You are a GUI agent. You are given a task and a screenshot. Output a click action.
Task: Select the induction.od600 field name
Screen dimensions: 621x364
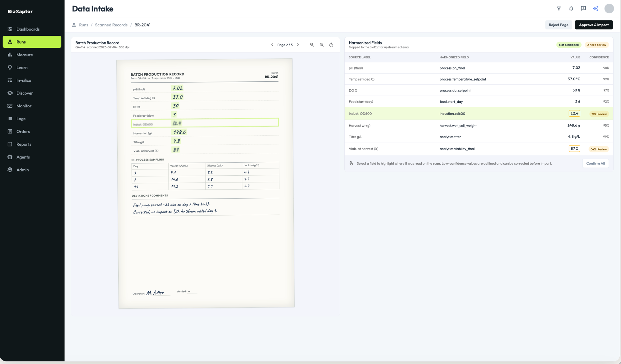452,114
